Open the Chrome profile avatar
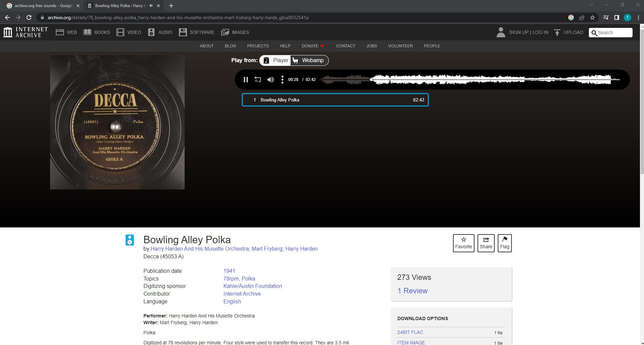 coord(628,17)
